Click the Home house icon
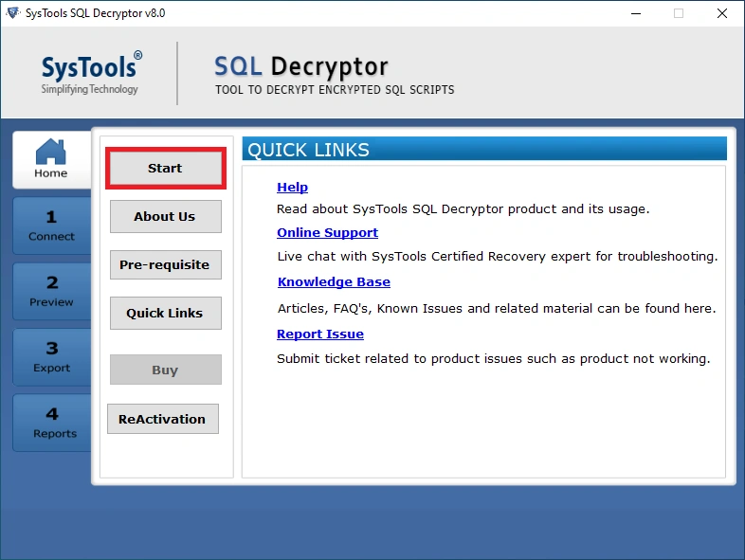 50,152
